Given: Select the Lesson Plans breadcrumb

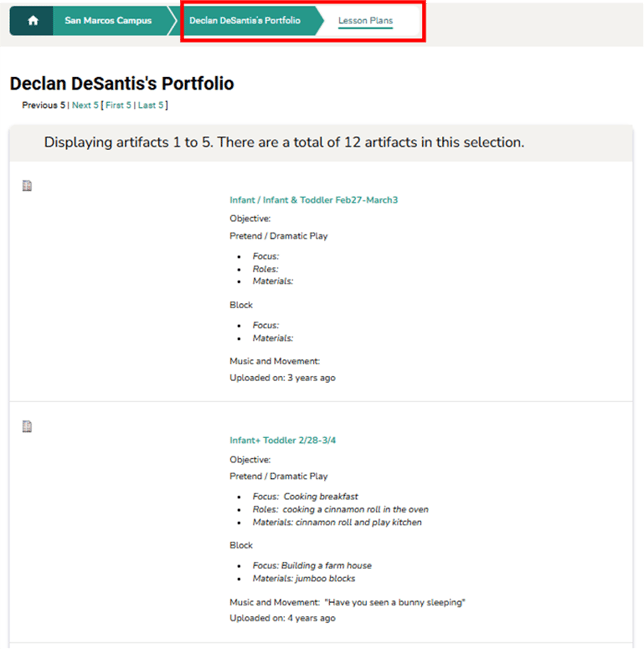Looking at the screenshot, I should 365,20.
